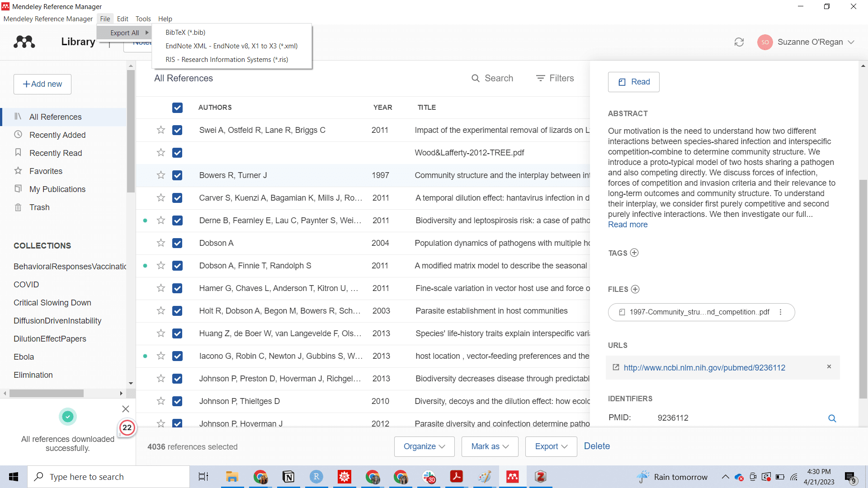
Task: Click the sync refresh icon
Action: pyautogui.click(x=739, y=42)
